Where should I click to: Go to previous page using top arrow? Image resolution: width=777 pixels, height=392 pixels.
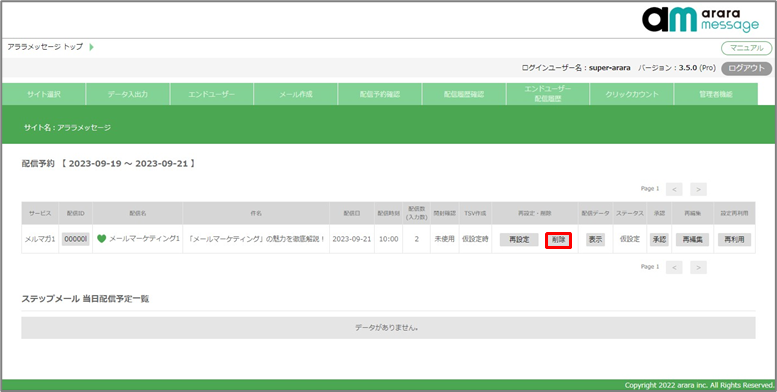[x=674, y=189]
